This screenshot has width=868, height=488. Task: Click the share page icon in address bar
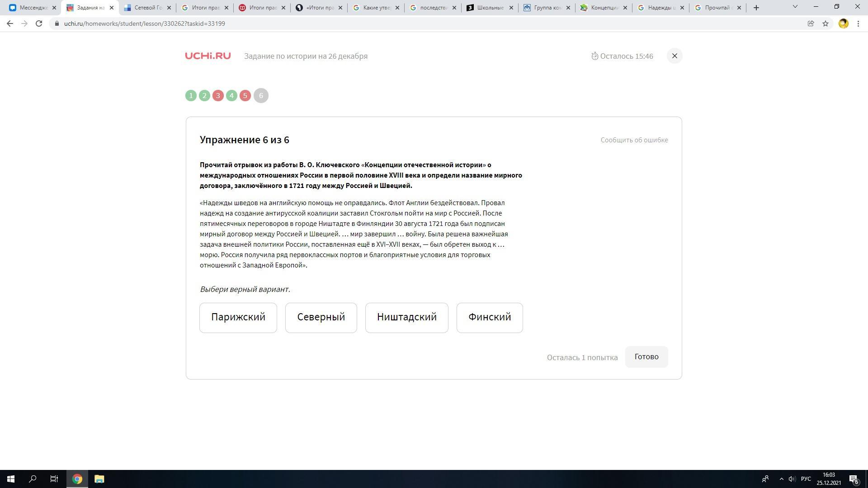(x=811, y=23)
